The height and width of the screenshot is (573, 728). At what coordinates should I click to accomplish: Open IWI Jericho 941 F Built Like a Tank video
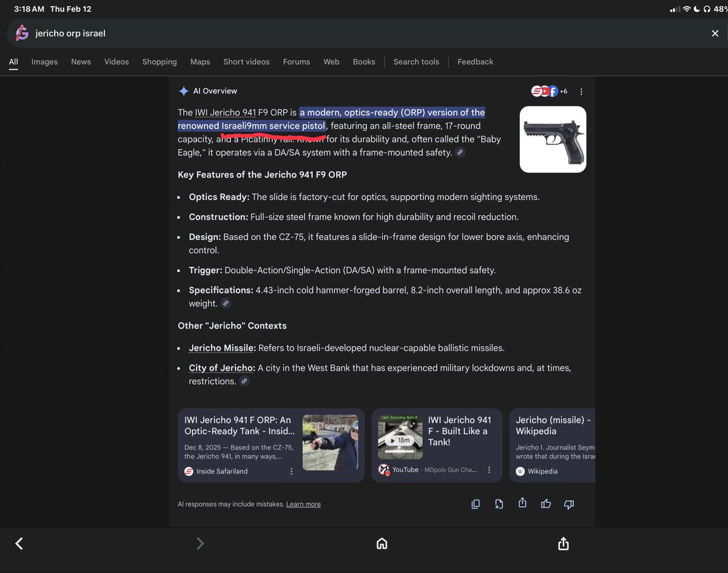coord(460,431)
